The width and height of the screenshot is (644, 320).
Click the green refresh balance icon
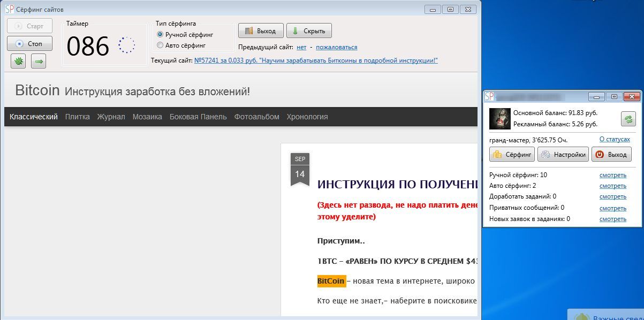[628, 119]
